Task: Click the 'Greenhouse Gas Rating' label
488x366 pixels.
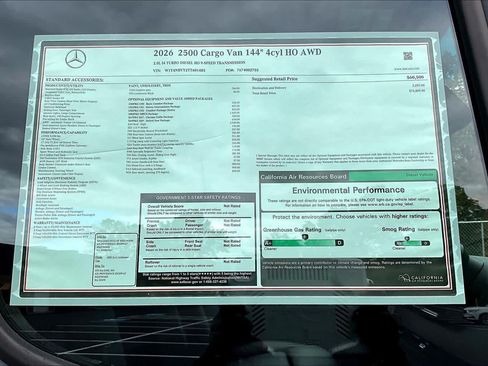Action: tap(292, 230)
